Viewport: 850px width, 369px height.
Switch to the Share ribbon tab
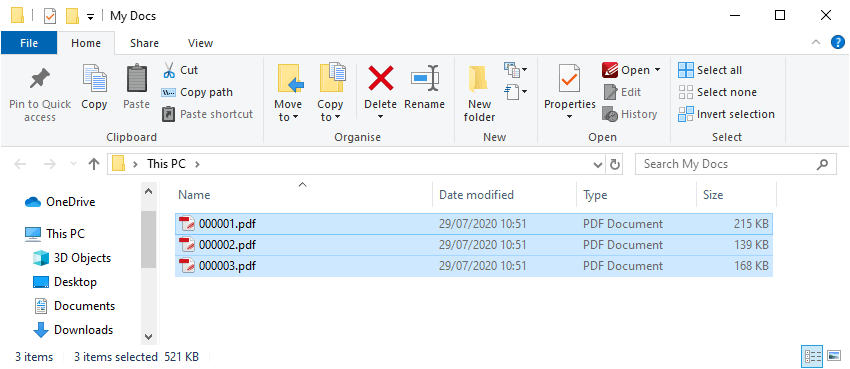(144, 43)
